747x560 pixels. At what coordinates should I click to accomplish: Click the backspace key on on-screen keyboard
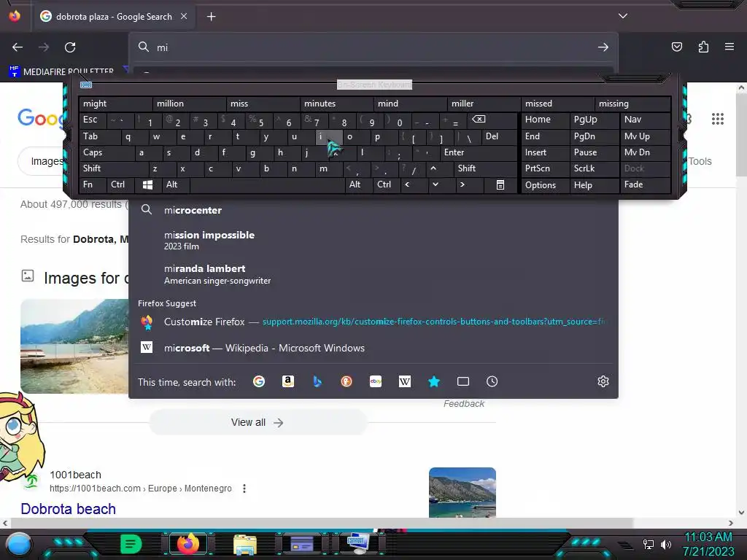tap(493, 120)
